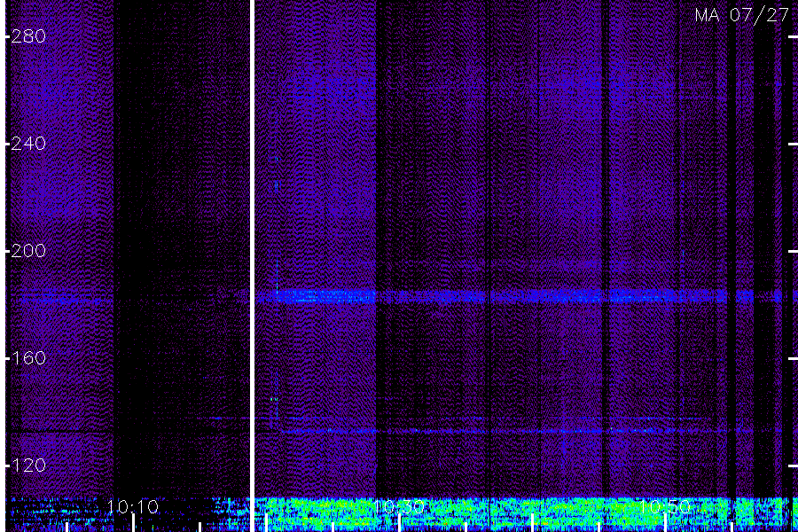Click the 240 frequency axis label
Viewport: 798px width, 532px height.
pos(28,144)
